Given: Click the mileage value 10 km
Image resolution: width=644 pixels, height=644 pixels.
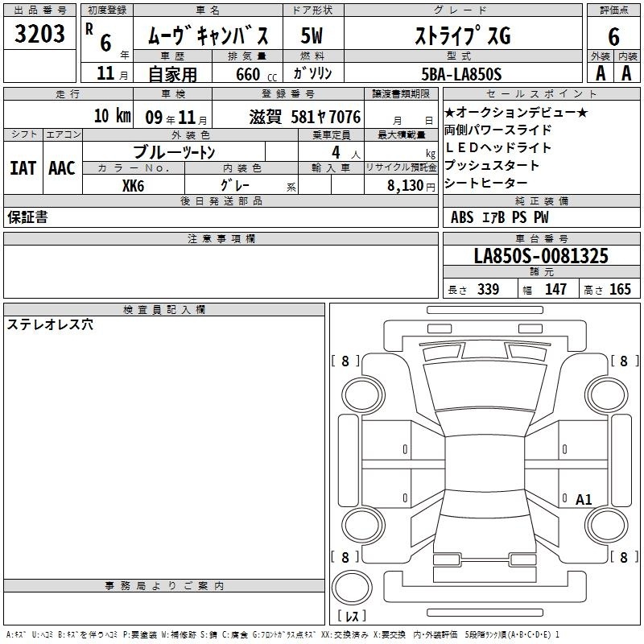Looking at the screenshot, I should click(x=111, y=116).
